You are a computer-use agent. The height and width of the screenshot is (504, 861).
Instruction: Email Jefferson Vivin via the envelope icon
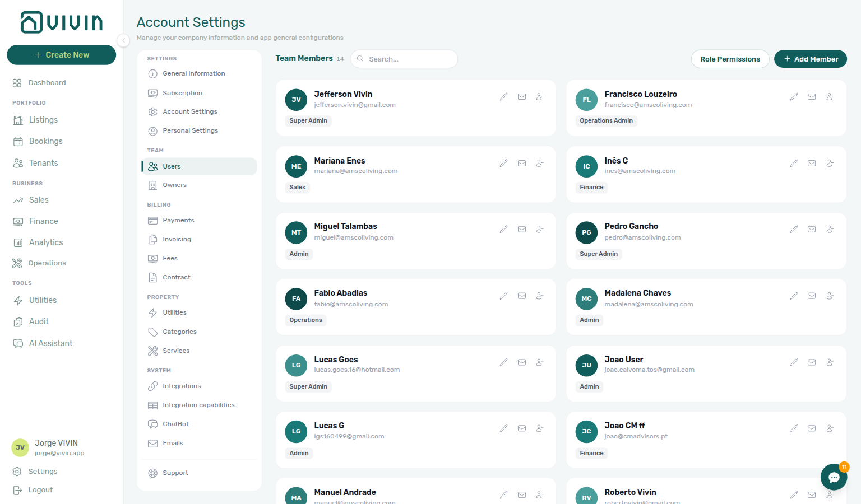pos(522,97)
